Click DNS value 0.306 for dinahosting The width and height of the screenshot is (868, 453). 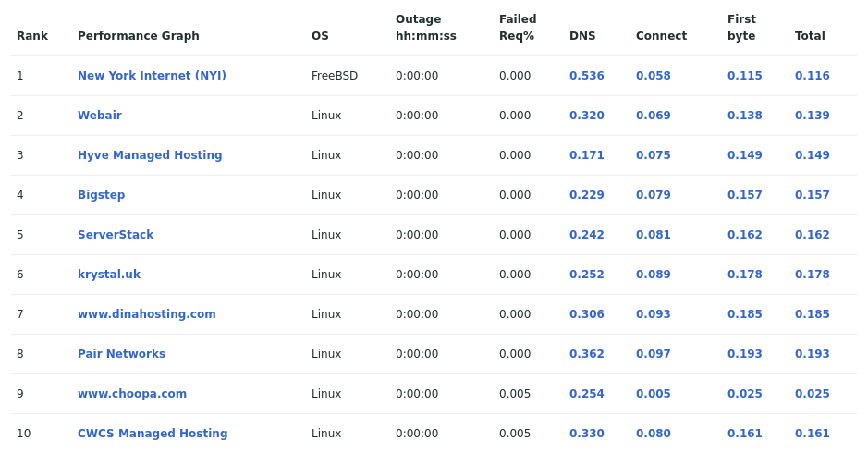(587, 314)
